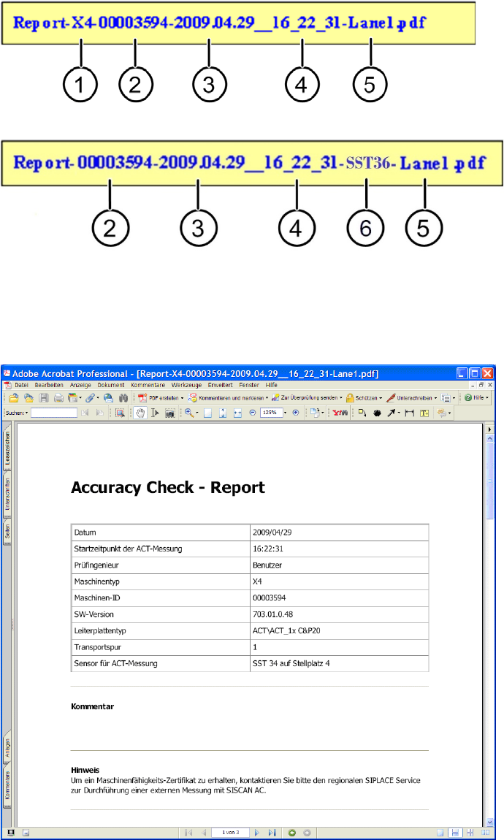Viewport: 504px width, 840px height.
Task: Click the page number field
Action: click(x=230, y=833)
